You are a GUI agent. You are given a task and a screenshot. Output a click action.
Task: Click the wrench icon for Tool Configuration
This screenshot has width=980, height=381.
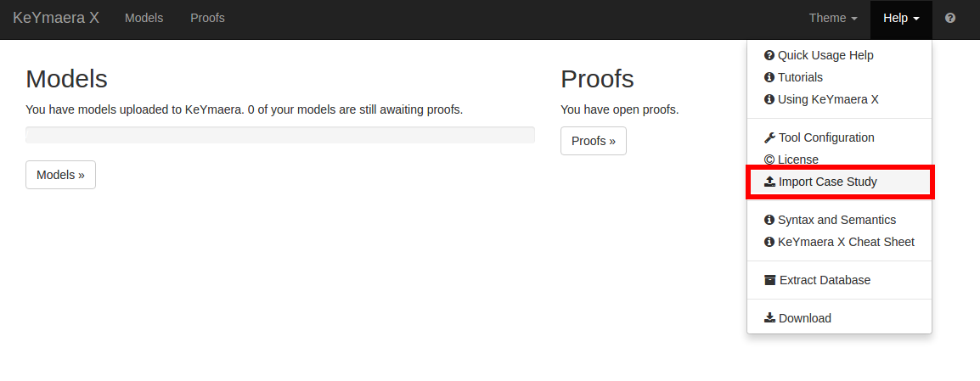point(769,137)
